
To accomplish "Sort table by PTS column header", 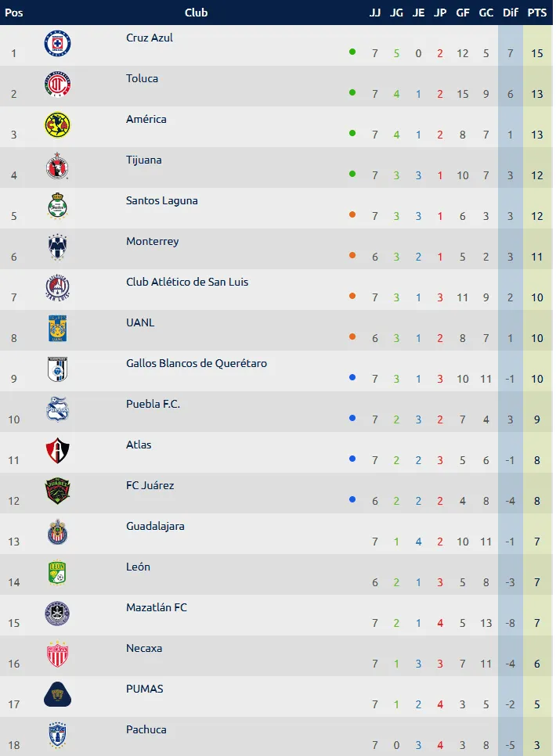I will pyautogui.click(x=536, y=13).
